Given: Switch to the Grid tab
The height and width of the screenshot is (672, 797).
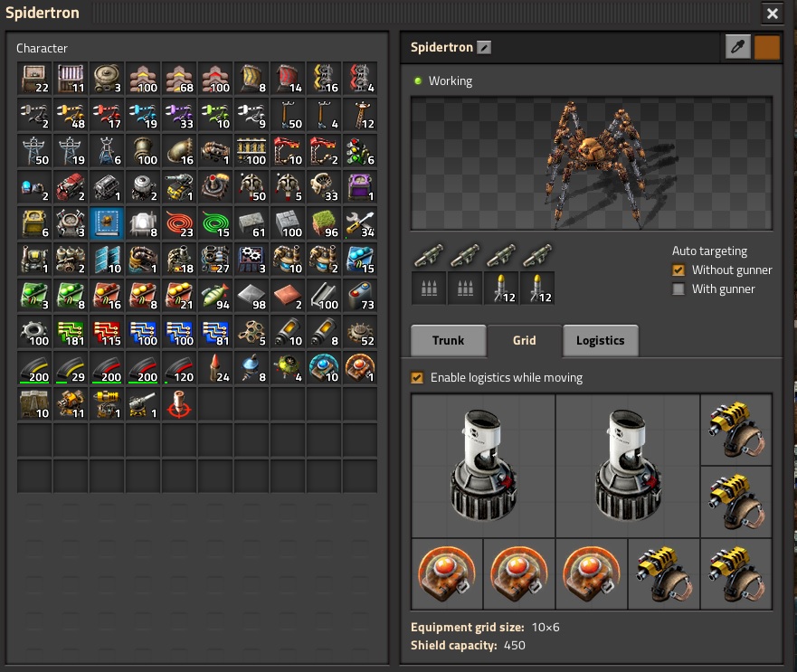Looking at the screenshot, I should coord(524,341).
